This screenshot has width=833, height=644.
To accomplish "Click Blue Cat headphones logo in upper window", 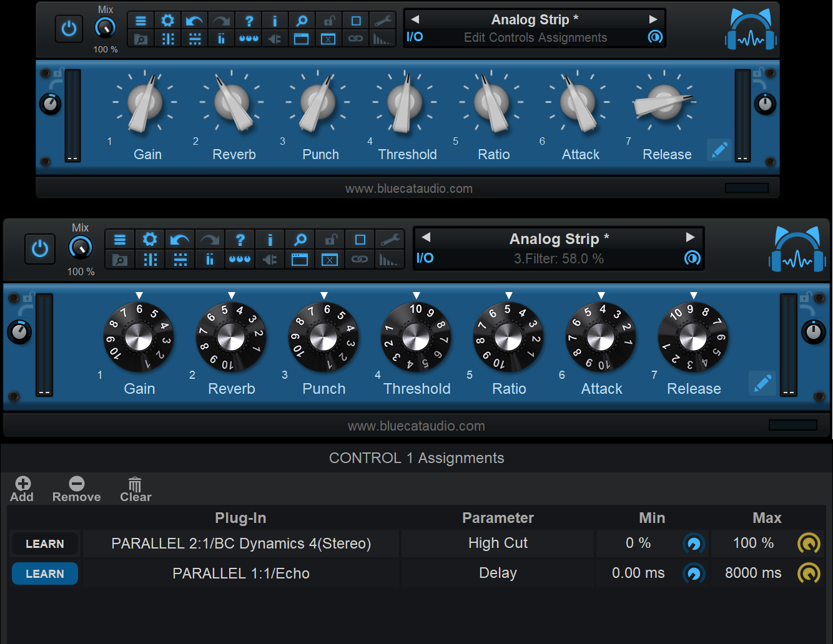I will [x=751, y=30].
